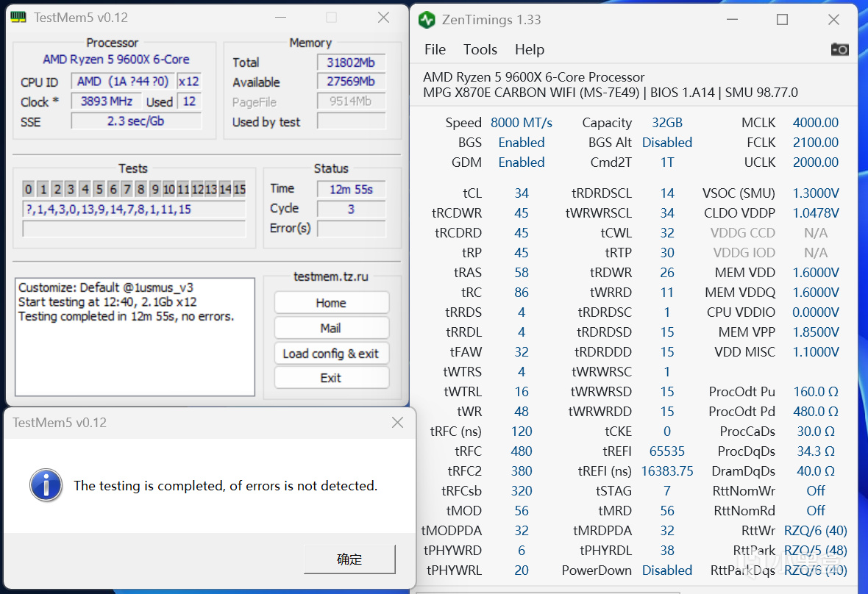This screenshot has height=594, width=868.
Task: Click the test sequence order field
Action: (x=134, y=210)
